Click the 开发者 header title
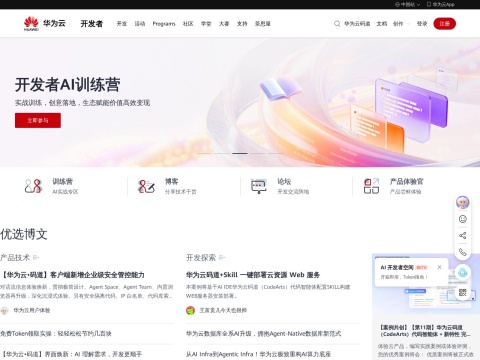 click(92, 24)
